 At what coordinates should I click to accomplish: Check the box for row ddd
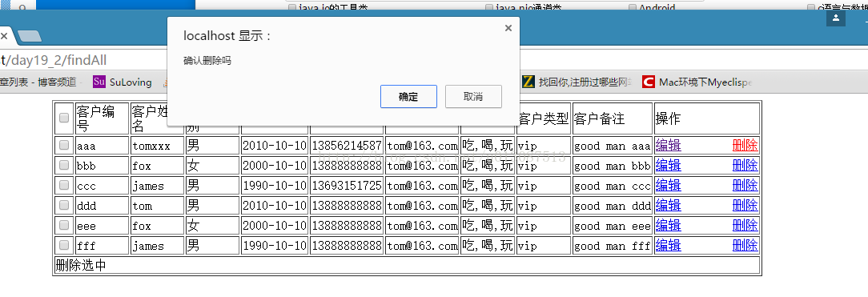click(64, 205)
